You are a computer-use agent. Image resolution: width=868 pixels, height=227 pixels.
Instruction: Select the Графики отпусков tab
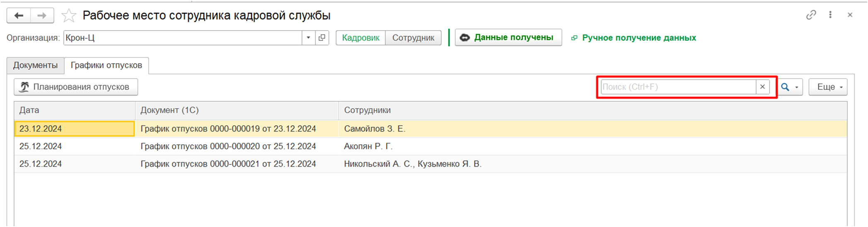(x=106, y=65)
